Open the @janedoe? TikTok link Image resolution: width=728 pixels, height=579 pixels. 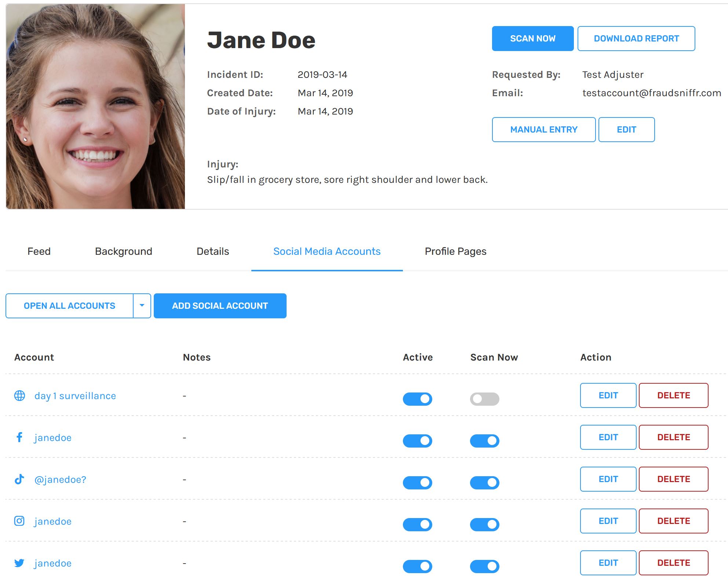(60, 480)
